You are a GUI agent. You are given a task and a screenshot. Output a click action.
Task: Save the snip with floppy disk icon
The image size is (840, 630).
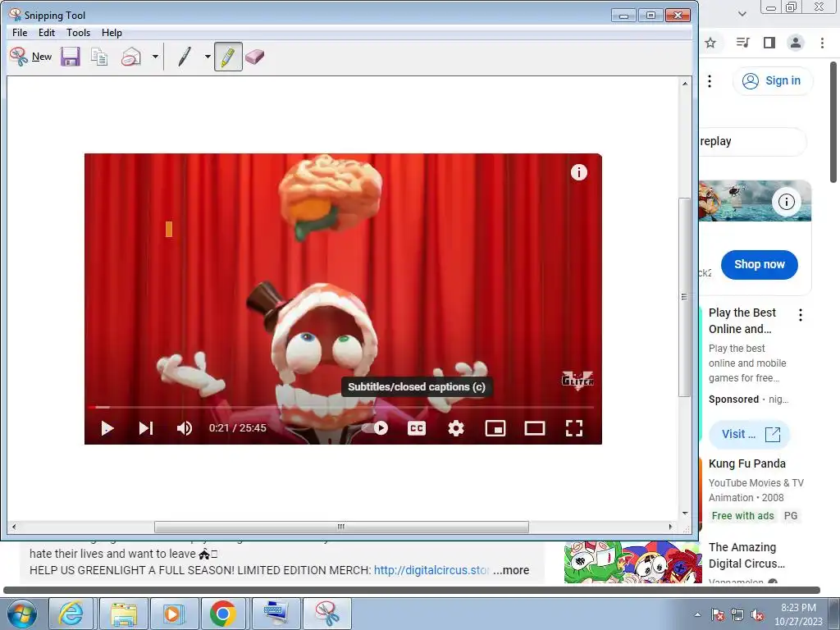pos(71,57)
